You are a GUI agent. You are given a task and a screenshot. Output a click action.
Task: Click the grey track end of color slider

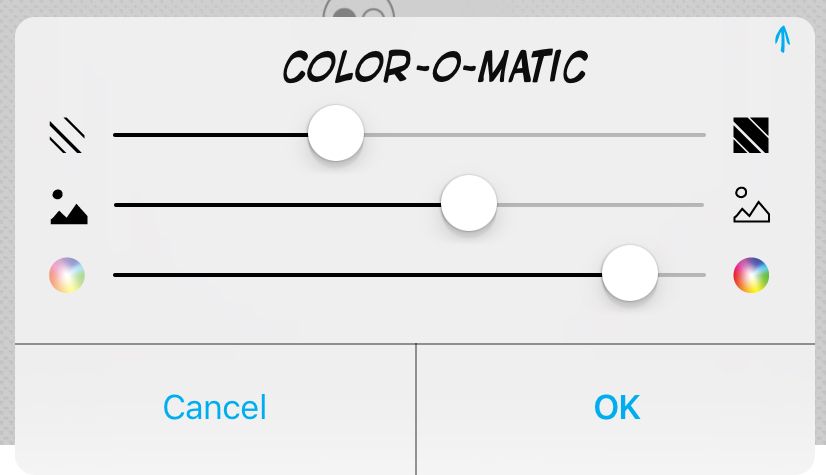point(682,275)
